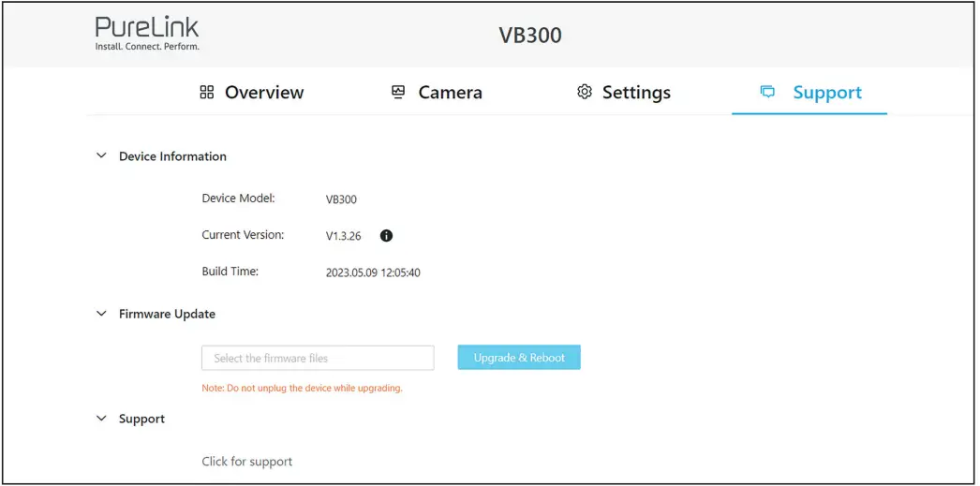
Task: Click the Device Information heading text
Action: click(172, 156)
